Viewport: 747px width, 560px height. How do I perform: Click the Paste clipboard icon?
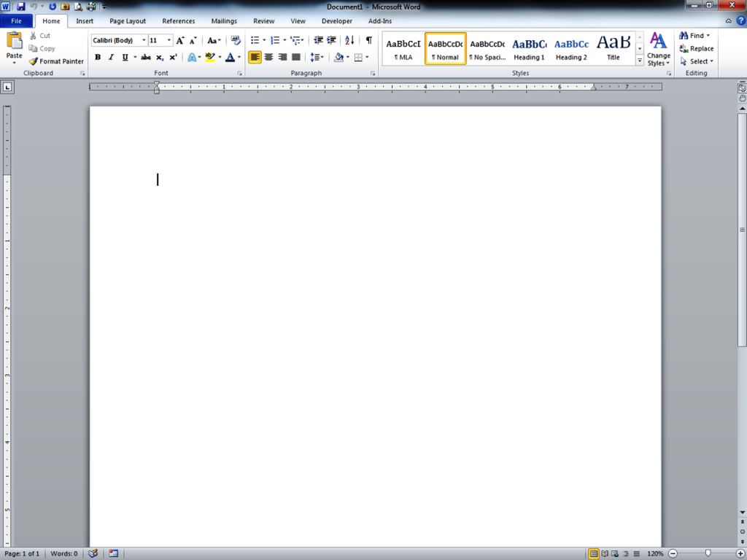15,42
